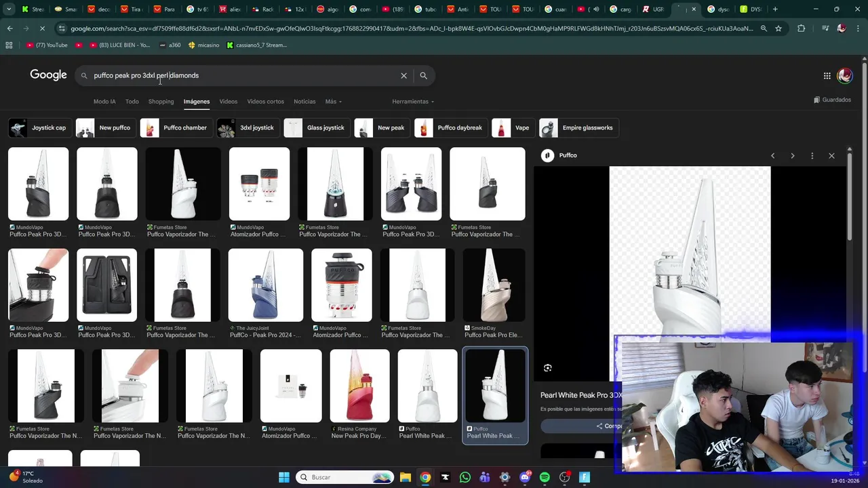Switch to the 'tv 65' browser tab
Screen dimensions: 868x488
pyautogui.click(x=198, y=9)
